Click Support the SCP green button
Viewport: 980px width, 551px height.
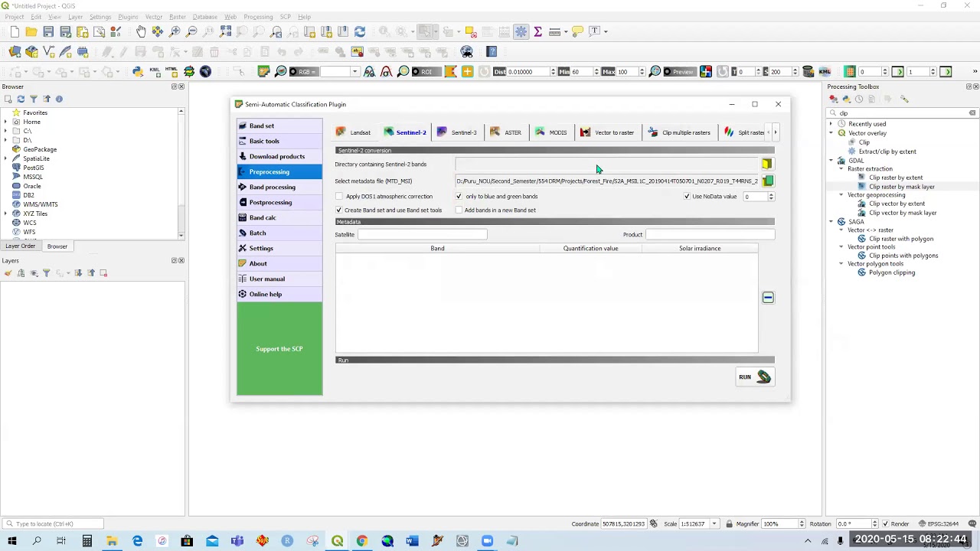279,349
